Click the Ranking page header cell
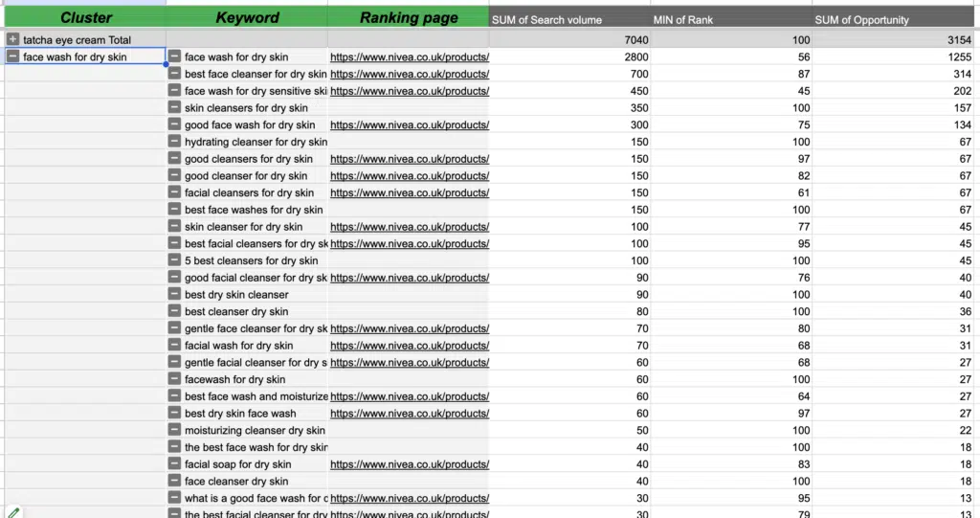Viewport: 980px width, 518px height. point(409,18)
